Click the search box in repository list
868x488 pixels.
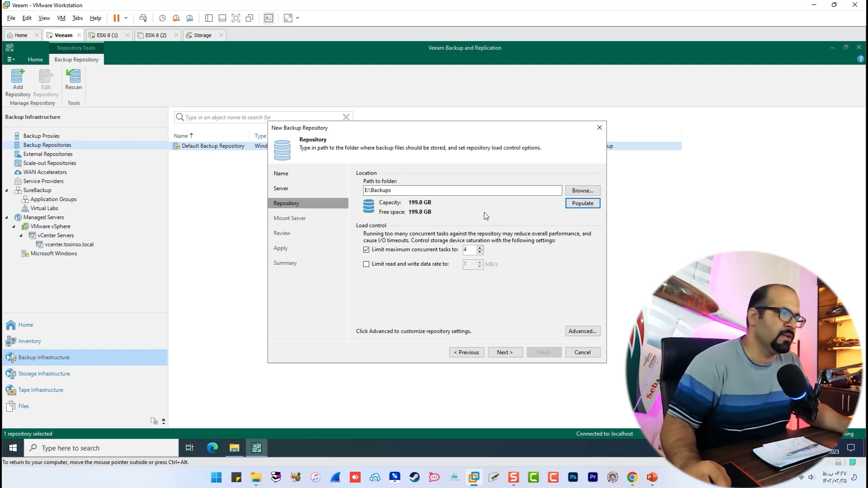(x=262, y=117)
